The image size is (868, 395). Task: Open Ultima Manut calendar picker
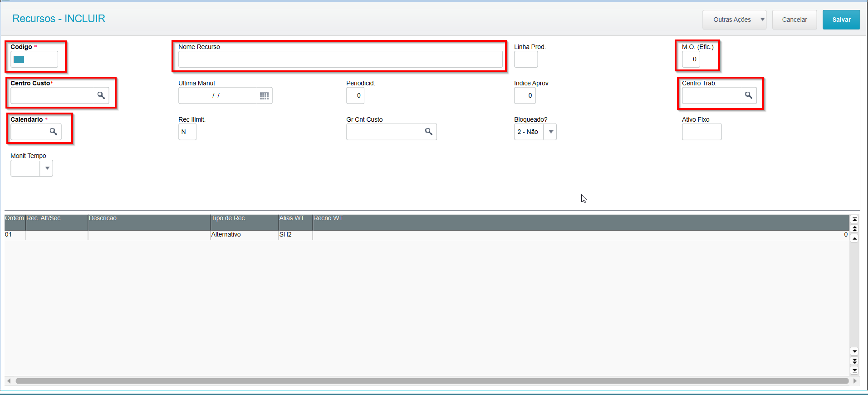coord(264,96)
